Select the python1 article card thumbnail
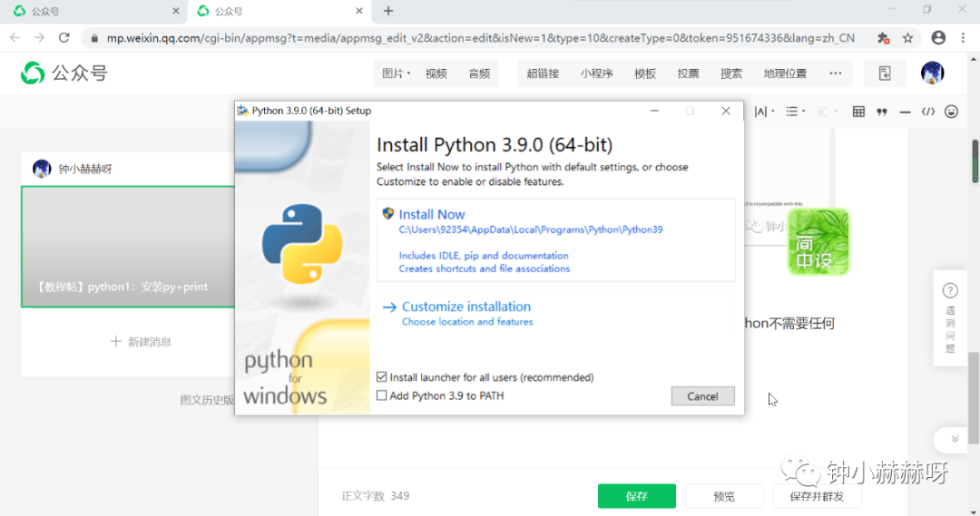The width and height of the screenshot is (980, 516). point(128,246)
